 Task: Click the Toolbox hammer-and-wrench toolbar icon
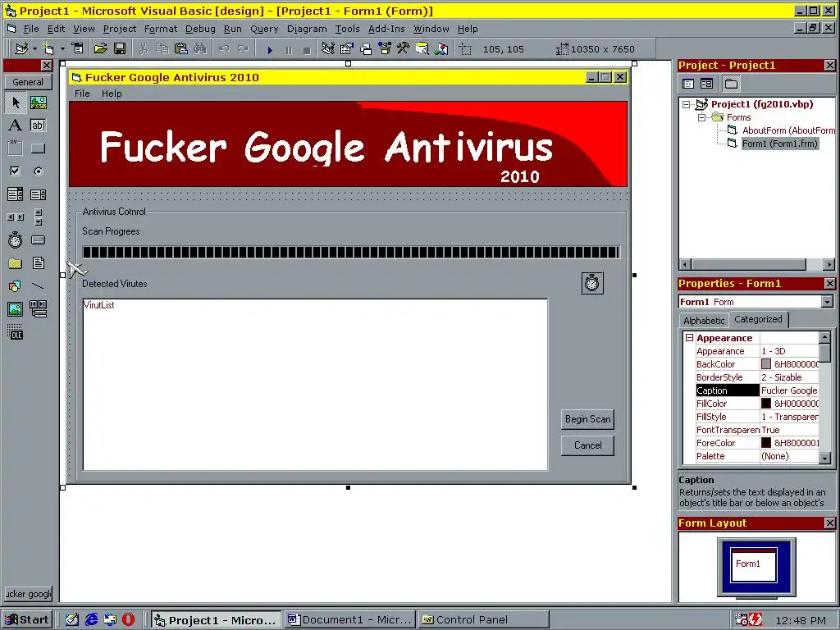(x=403, y=48)
